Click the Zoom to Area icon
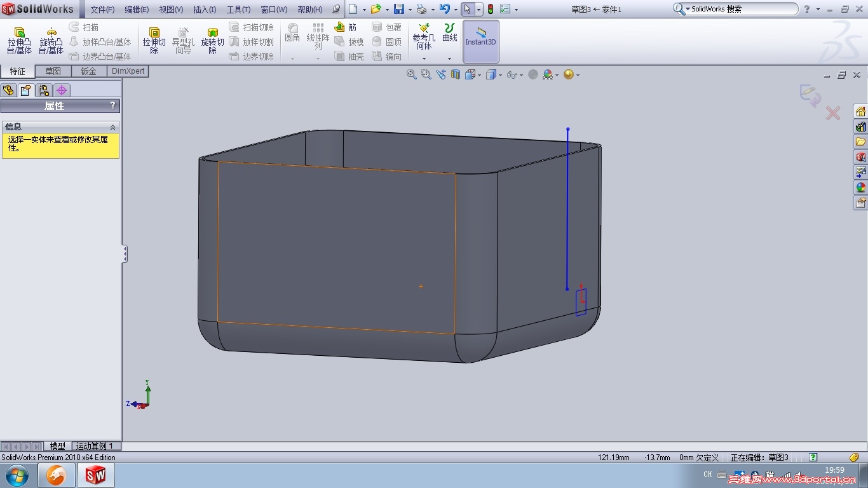 [x=426, y=74]
